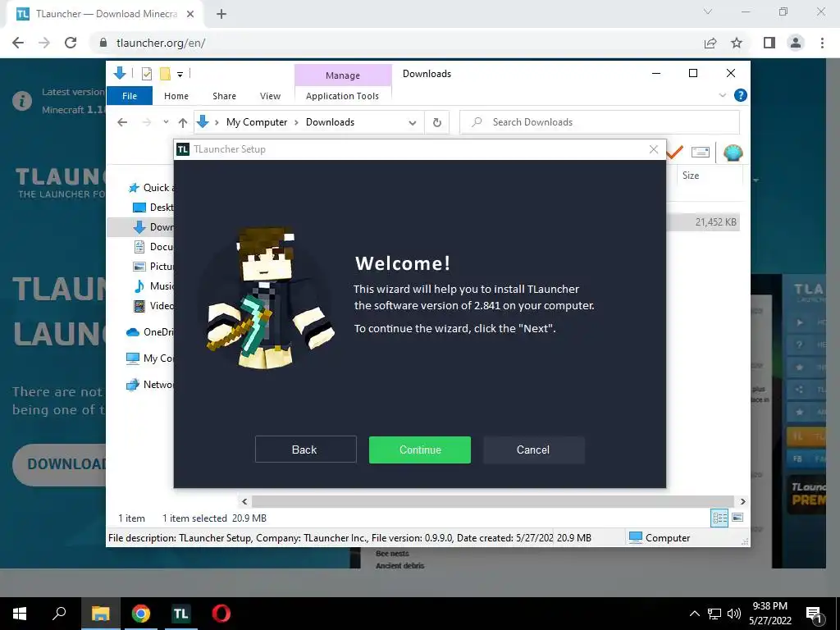840x630 pixels.
Task: Click My Computer in address path
Action: (x=257, y=122)
